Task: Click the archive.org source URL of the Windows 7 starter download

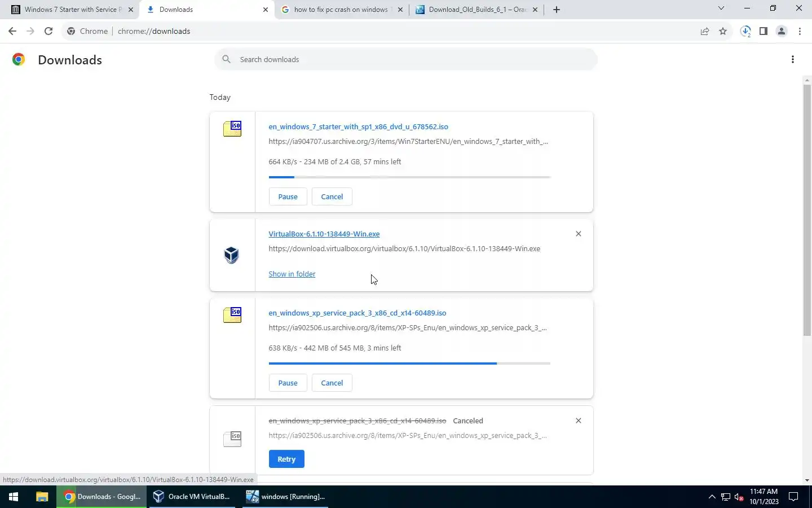Action: click(408, 141)
